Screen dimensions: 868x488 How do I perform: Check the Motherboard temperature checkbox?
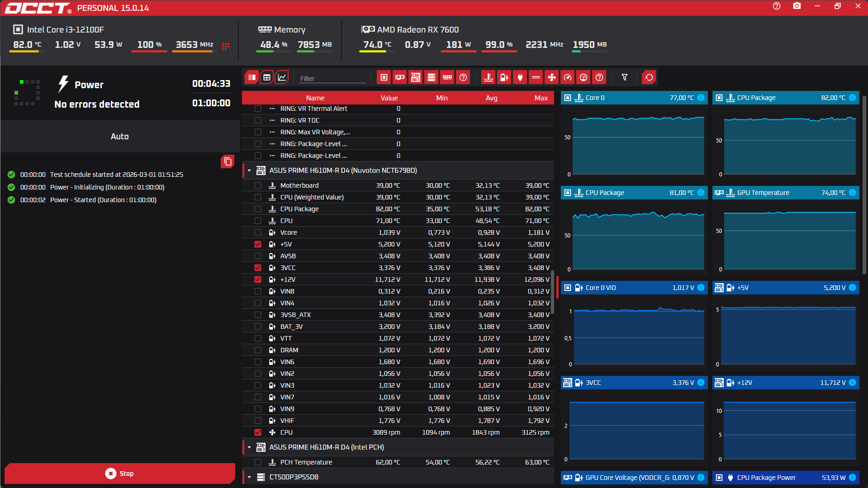point(258,185)
